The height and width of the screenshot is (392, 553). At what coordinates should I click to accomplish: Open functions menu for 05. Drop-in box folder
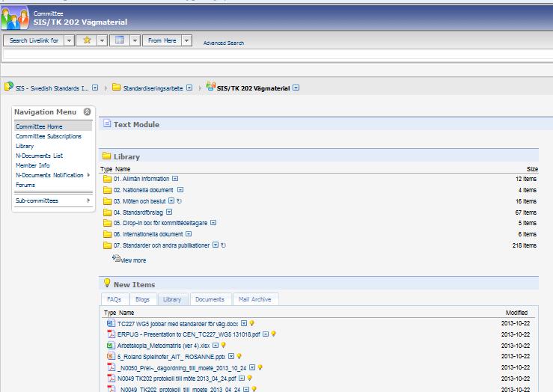[213, 223]
